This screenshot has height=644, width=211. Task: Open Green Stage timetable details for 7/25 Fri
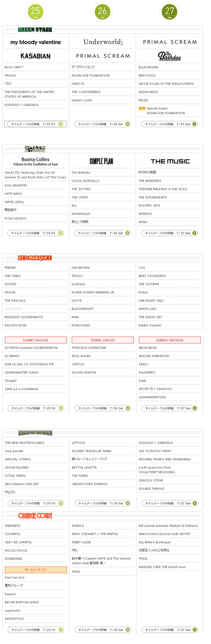tap(36, 124)
